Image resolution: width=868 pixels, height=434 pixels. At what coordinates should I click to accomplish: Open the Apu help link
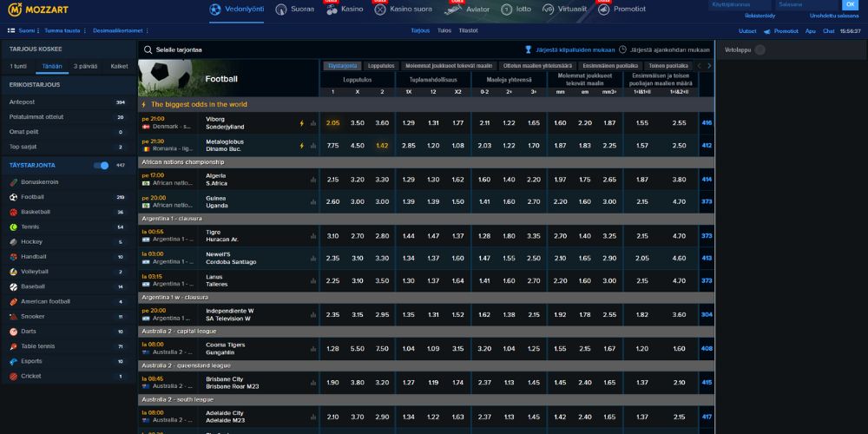pos(811,31)
